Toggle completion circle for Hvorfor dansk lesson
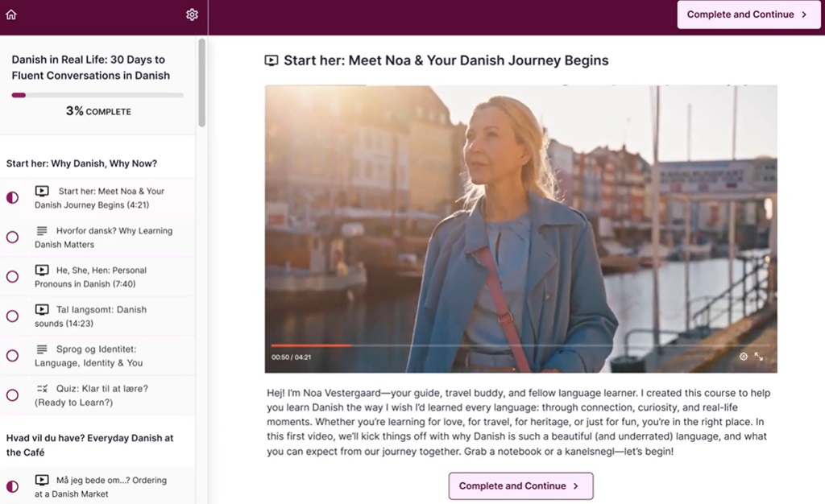Viewport: 825px width, 504px height. pos(12,238)
